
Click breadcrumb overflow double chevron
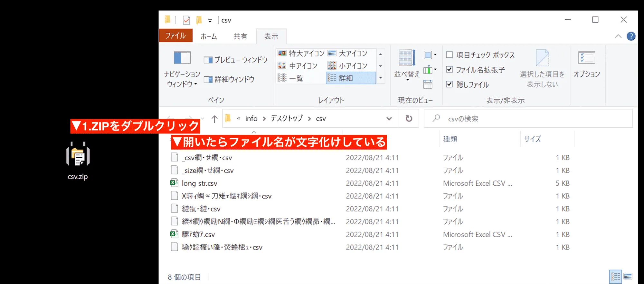(239, 119)
